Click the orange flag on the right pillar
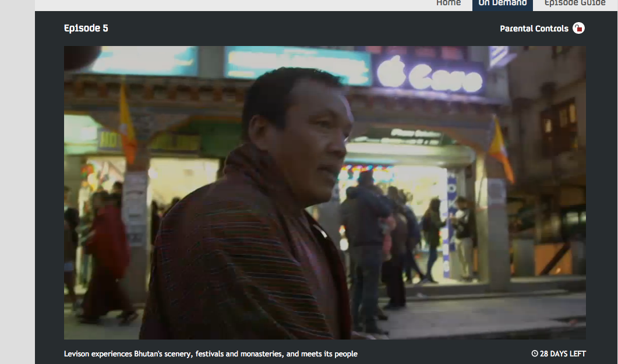Screen dimensions: 618x364 click(501, 150)
